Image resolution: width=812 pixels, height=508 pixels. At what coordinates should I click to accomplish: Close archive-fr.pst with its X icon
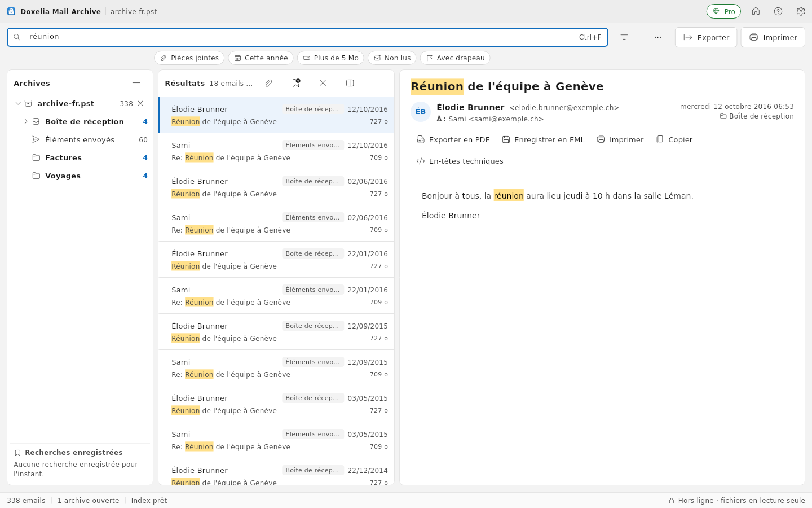point(140,103)
